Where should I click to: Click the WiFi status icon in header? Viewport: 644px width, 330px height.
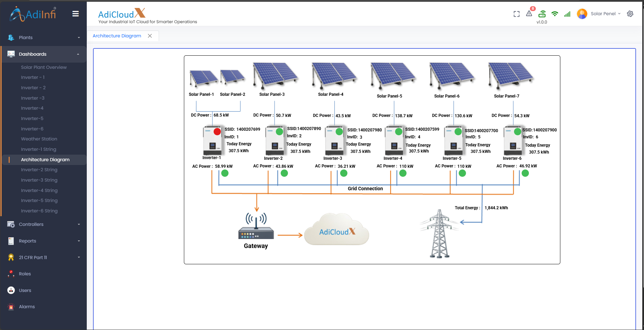(555, 14)
